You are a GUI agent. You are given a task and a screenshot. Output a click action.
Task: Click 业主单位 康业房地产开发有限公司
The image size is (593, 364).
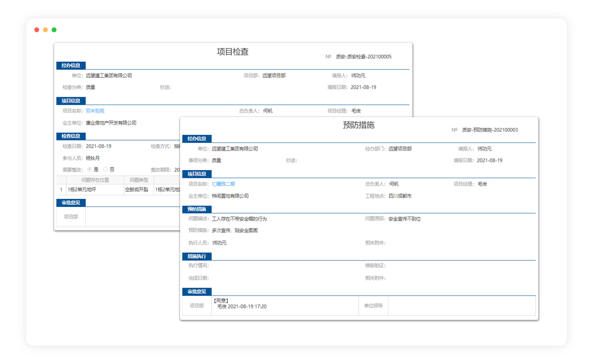111,123
